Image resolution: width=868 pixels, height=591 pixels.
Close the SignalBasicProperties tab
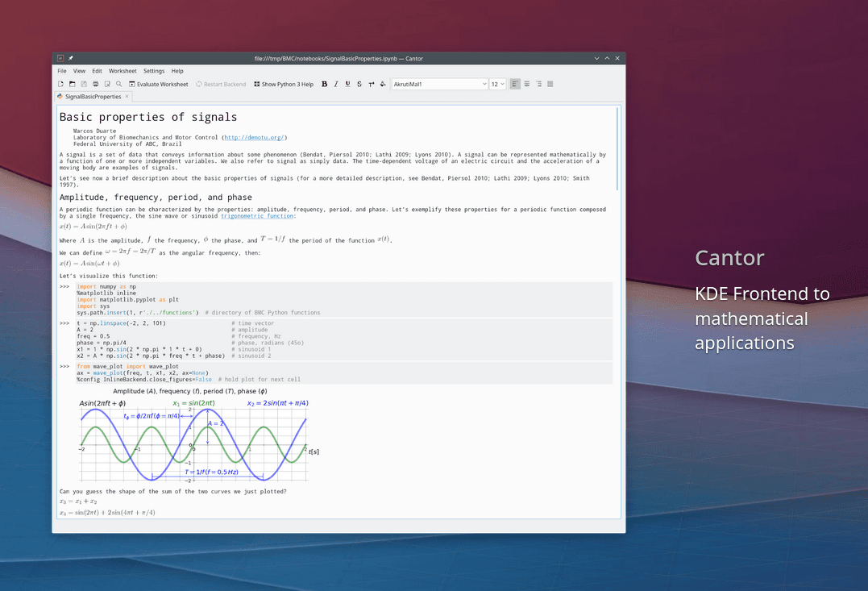click(127, 97)
